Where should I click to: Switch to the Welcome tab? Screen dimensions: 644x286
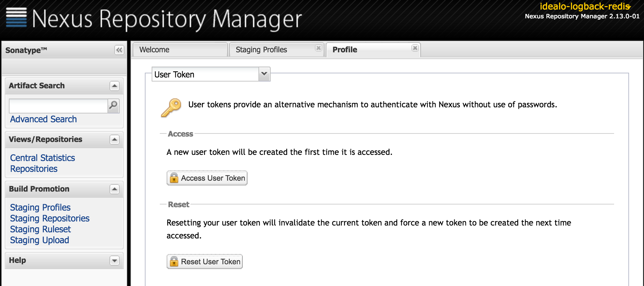click(180, 50)
